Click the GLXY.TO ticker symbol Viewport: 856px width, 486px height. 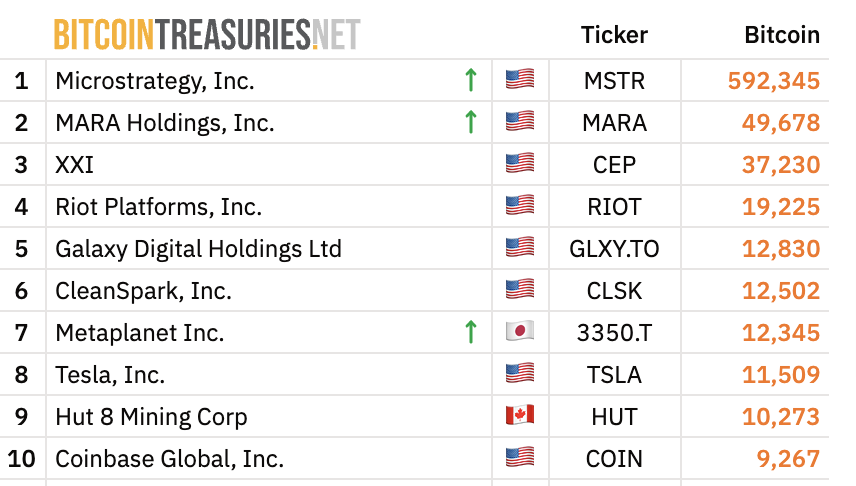pyautogui.click(x=614, y=249)
